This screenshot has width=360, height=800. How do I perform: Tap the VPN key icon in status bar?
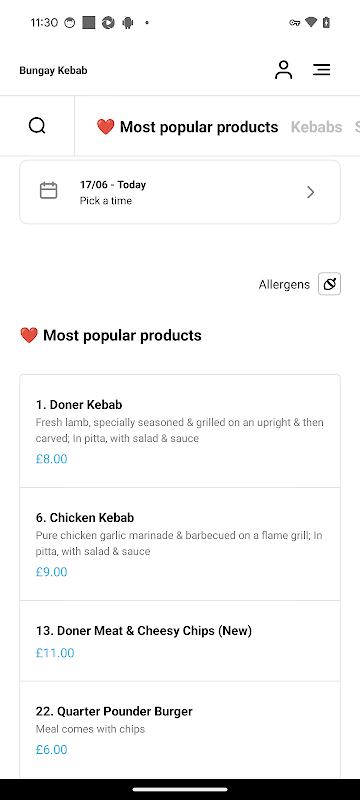pos(294,22)
